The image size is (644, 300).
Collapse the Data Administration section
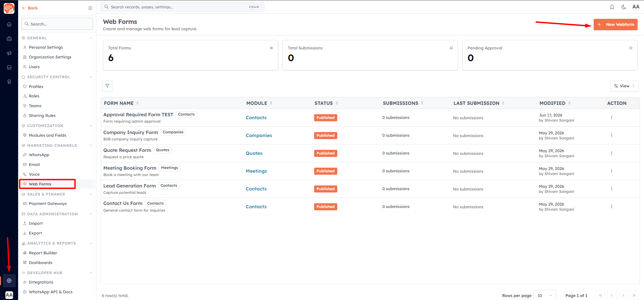point(91,214)
